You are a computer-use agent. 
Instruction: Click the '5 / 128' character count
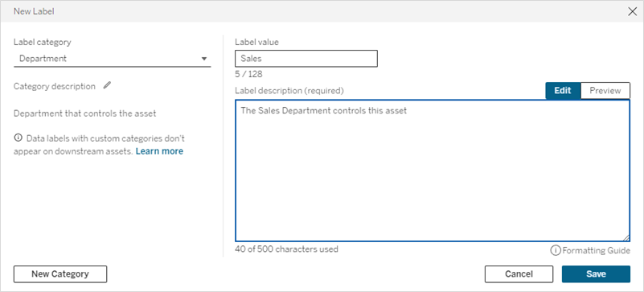click(x=248, y=74)
